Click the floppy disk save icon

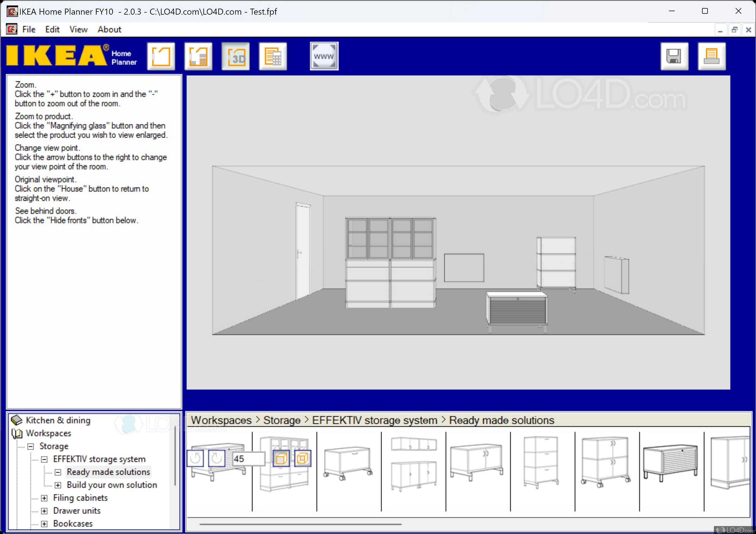674,56
